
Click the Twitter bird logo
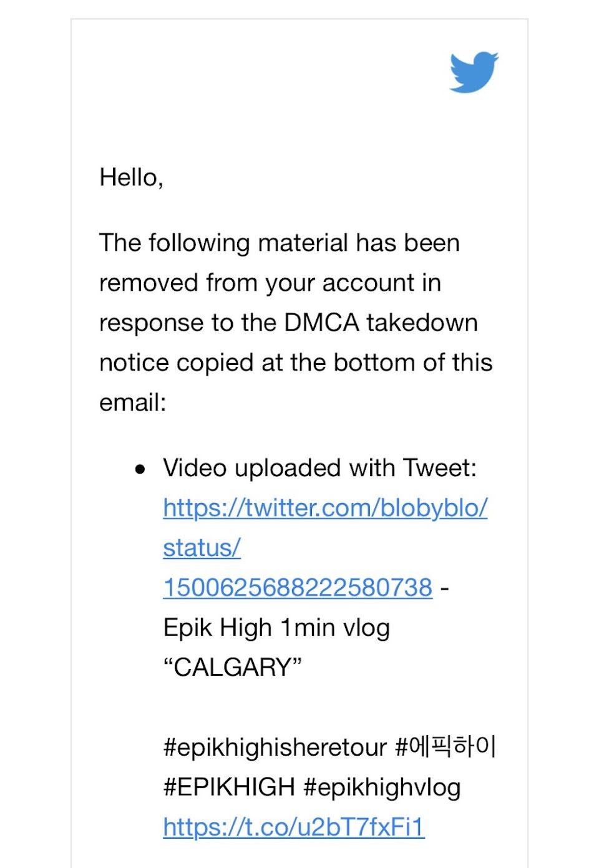[x=474, y=72]
